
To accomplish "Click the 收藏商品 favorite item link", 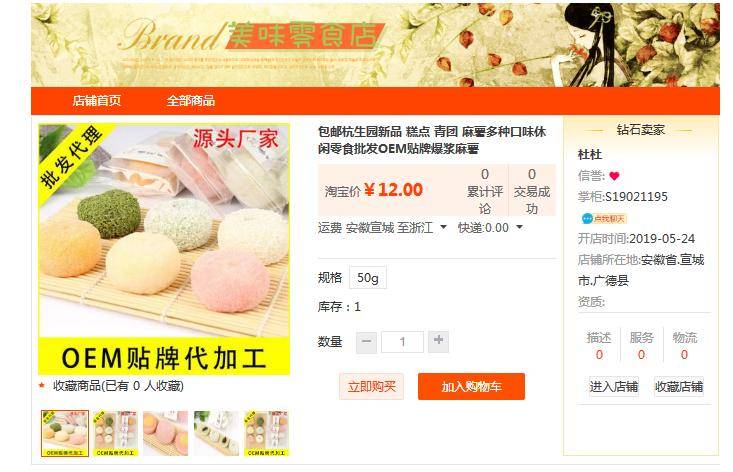I will (118, 386).
